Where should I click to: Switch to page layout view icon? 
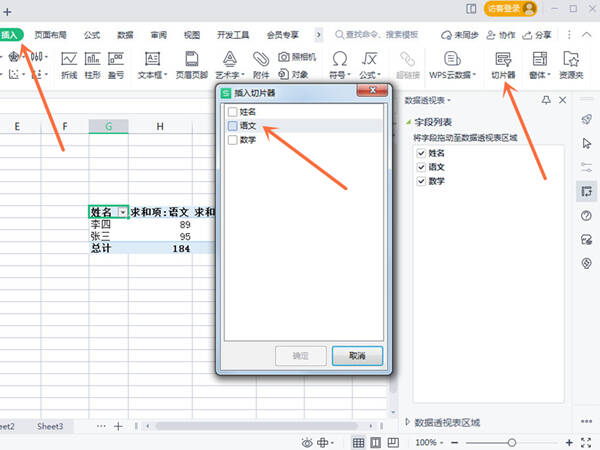tap(376, 443)
